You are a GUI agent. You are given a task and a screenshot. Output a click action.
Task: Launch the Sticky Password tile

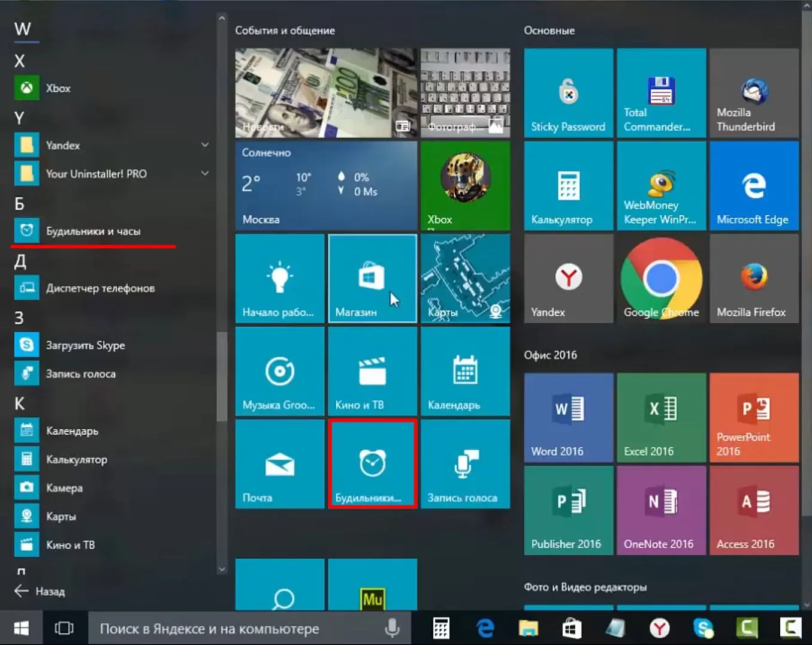click(569, 93)
